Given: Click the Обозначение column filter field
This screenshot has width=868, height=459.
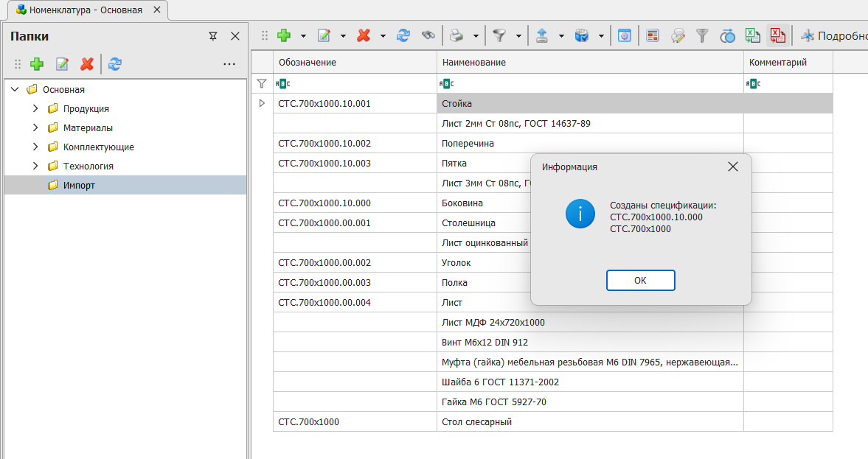Looking at the screenshot, I should pyautogui.click(x=354, y=83).
